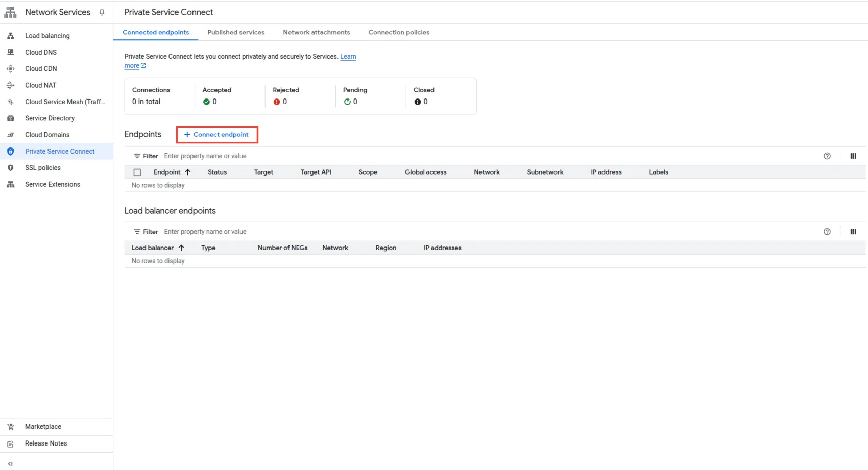Select all endpoints checkbox
Image resolution: width=868 pixels, height=470 pixels.
(137, 172)
